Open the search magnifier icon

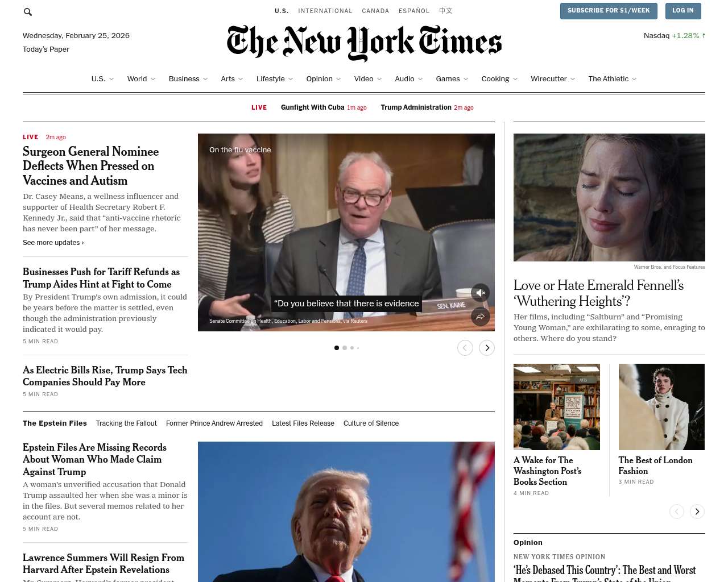28,11
